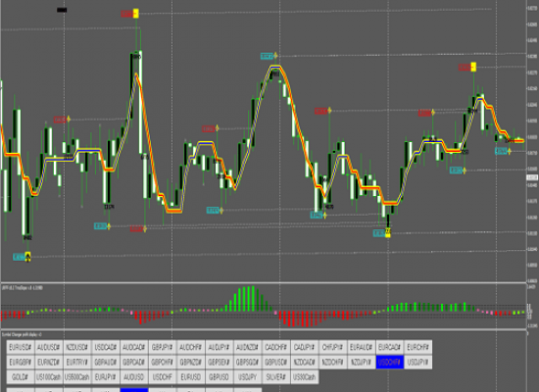Click the yellow square marker at the chart's highest peak
This screenshot has width=539, height=392.
pyautogui.click(x=136, y=14)
